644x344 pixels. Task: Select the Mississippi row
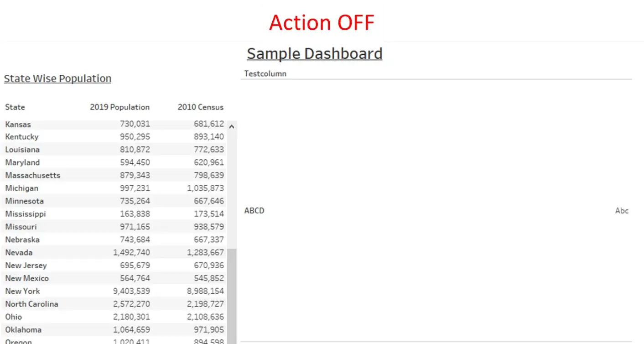pyautogui.click(x=114, y=214)
